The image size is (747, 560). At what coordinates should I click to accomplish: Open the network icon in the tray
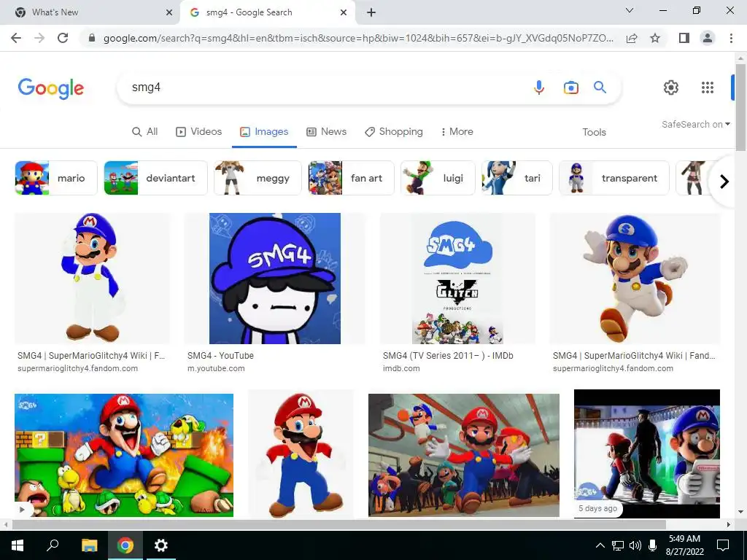coord(618,545)
